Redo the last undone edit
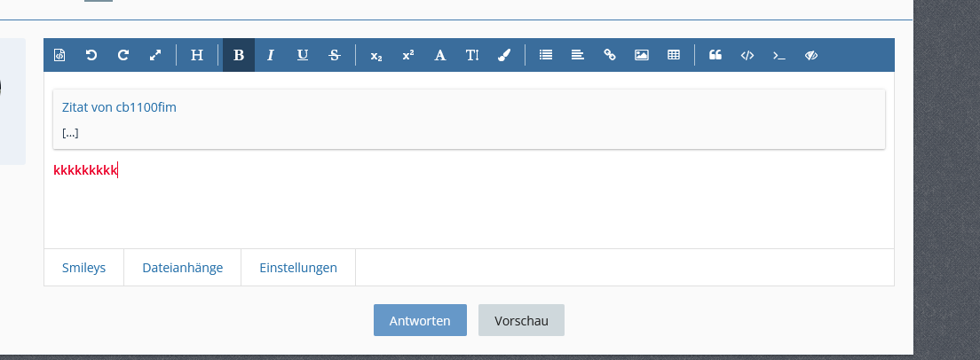The image size is (980, 360). click(x=123, y=55)
